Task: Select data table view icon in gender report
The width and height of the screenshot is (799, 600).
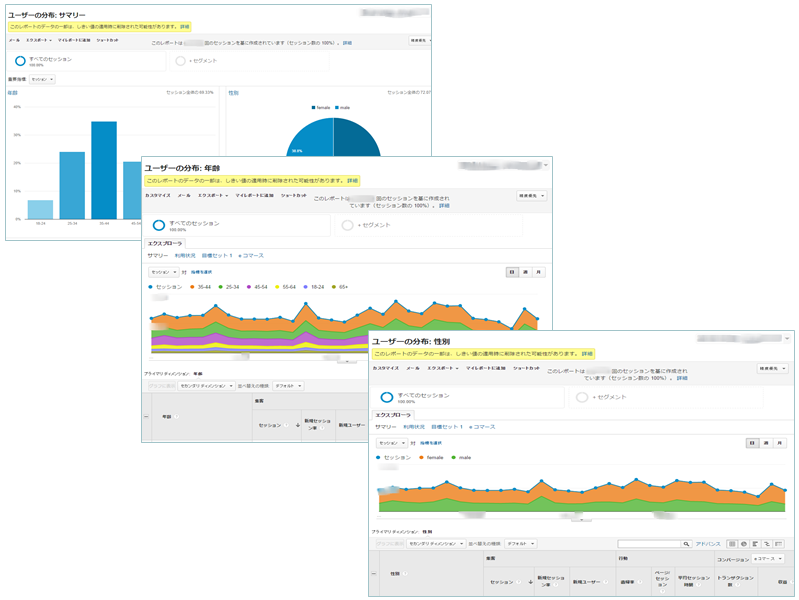Action: coord(732,544)
